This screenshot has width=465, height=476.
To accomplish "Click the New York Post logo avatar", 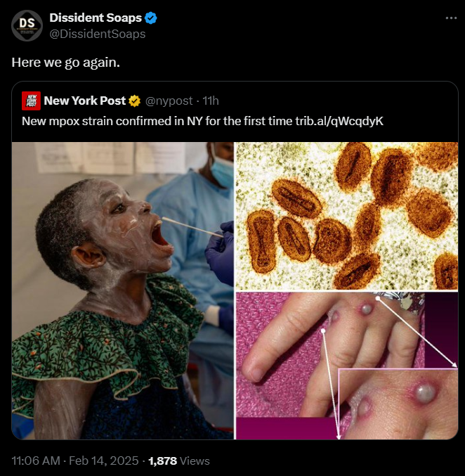I will click(x=30, y=101).
